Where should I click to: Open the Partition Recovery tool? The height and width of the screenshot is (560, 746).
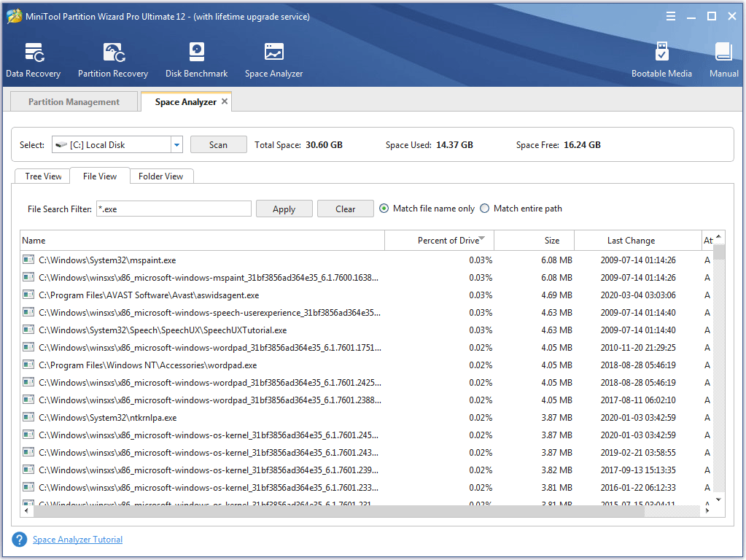(x=112, y=58)
